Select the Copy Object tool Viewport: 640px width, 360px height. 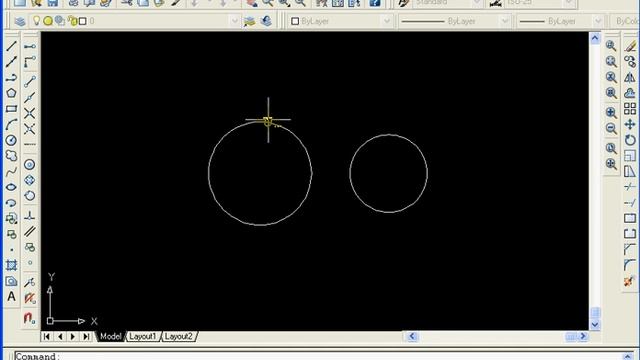[630, 62]
